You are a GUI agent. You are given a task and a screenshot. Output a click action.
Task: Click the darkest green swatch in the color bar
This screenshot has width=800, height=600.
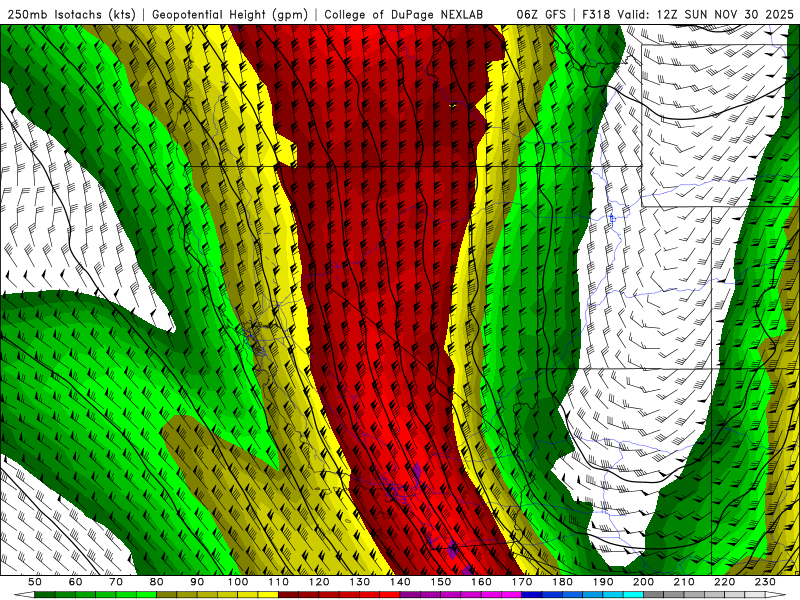(x=44, y=594)
